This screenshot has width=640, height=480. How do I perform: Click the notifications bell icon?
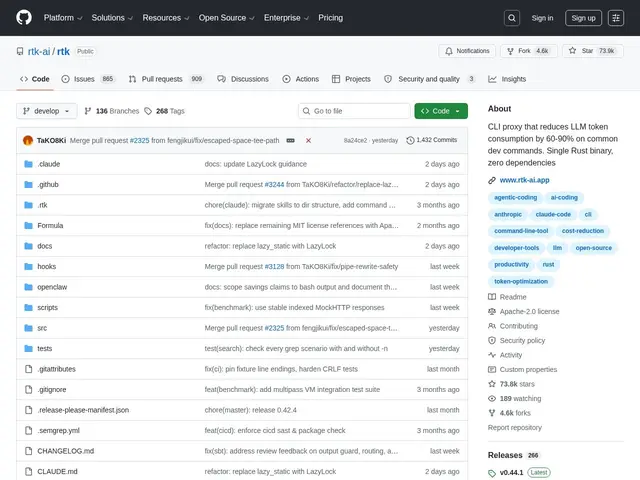click(449, 51)
